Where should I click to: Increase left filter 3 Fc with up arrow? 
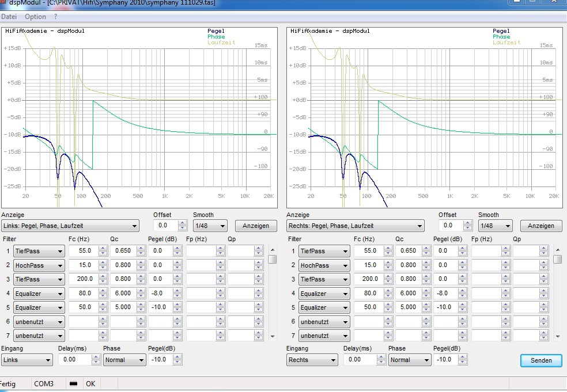coord(103,277)
